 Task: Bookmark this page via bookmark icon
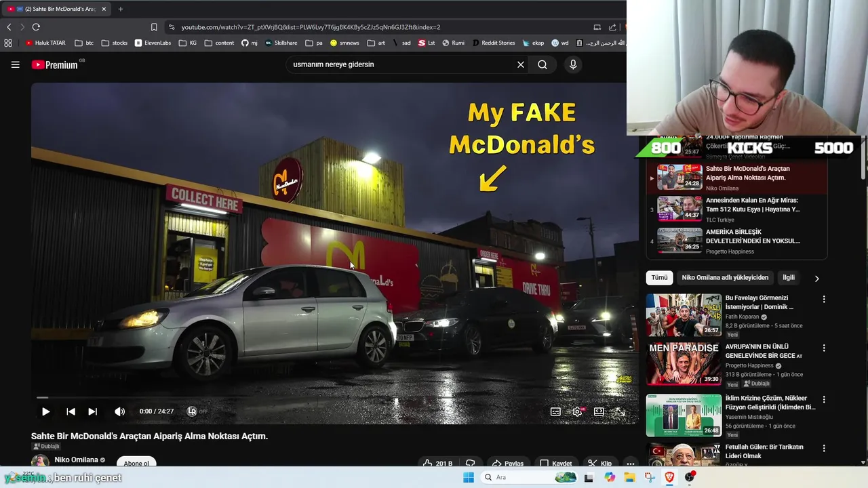pos(154,27)
